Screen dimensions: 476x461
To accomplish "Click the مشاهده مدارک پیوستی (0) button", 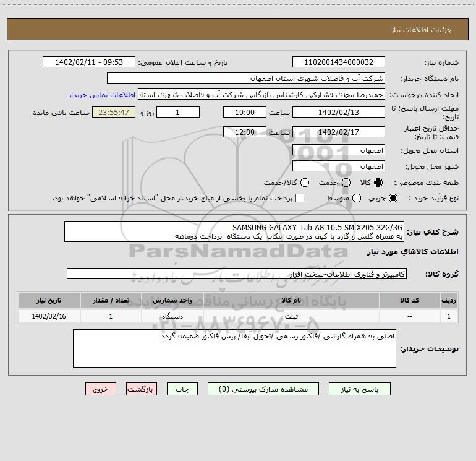I will coord(263,389).
